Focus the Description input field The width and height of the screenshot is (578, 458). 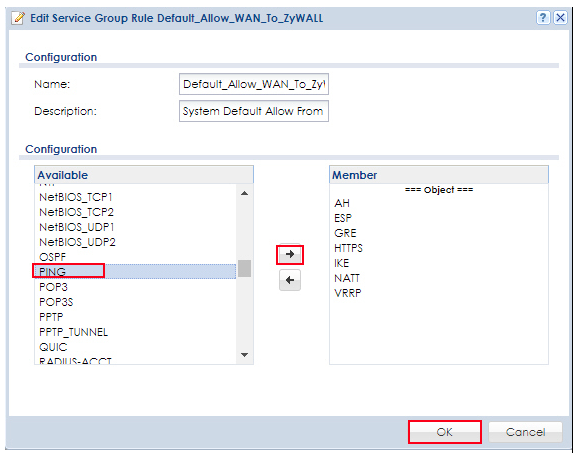(254, 111)
